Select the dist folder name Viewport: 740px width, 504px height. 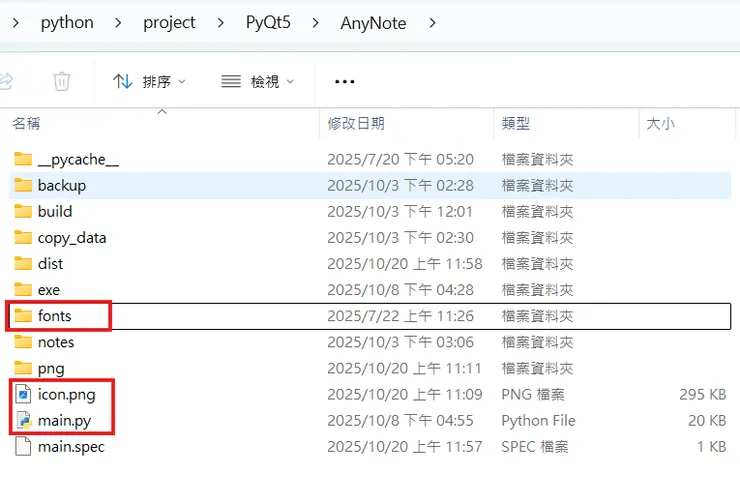(50, 263)
